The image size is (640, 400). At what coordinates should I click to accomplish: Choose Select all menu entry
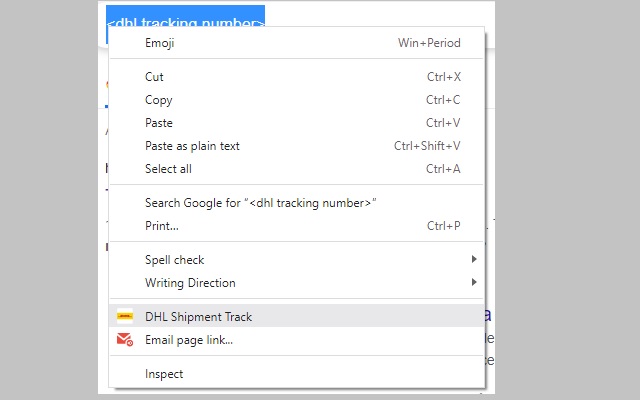tap(168, 169)
